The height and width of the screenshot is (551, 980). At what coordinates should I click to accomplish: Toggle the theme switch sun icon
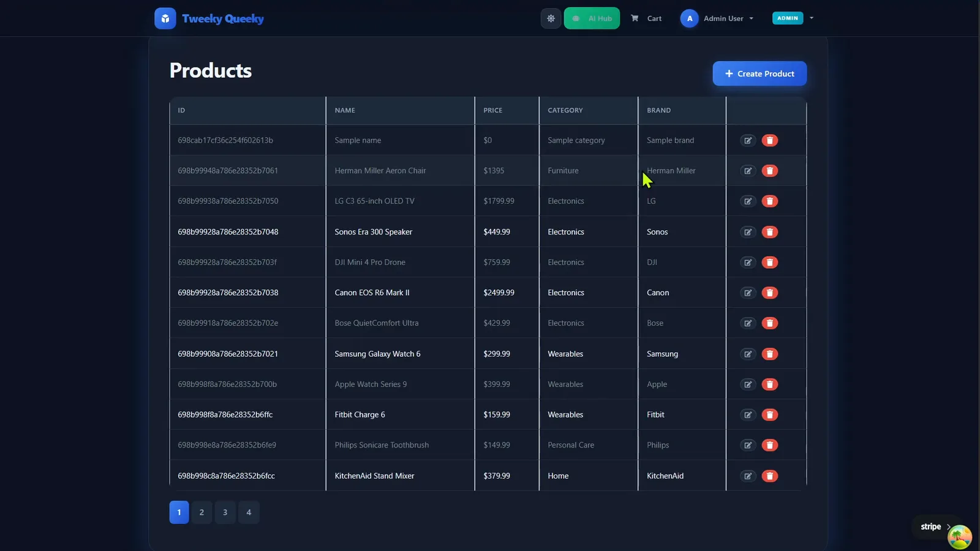coord(551,18)
